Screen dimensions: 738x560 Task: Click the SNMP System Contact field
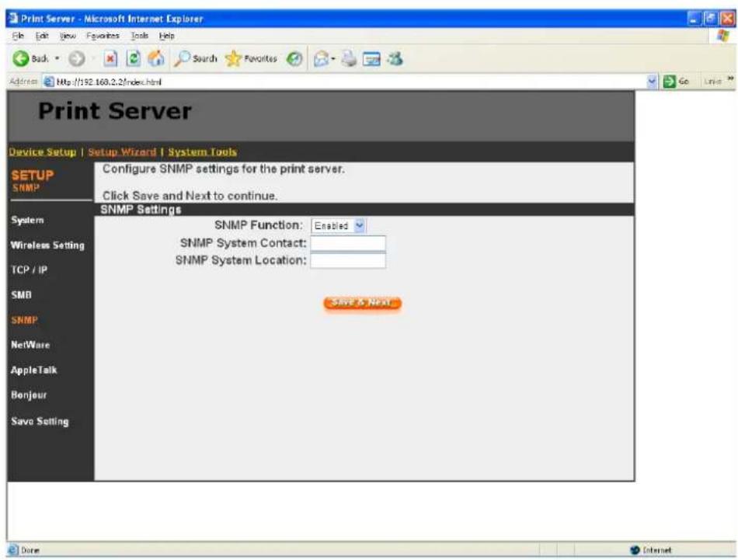tap(348, 243)
